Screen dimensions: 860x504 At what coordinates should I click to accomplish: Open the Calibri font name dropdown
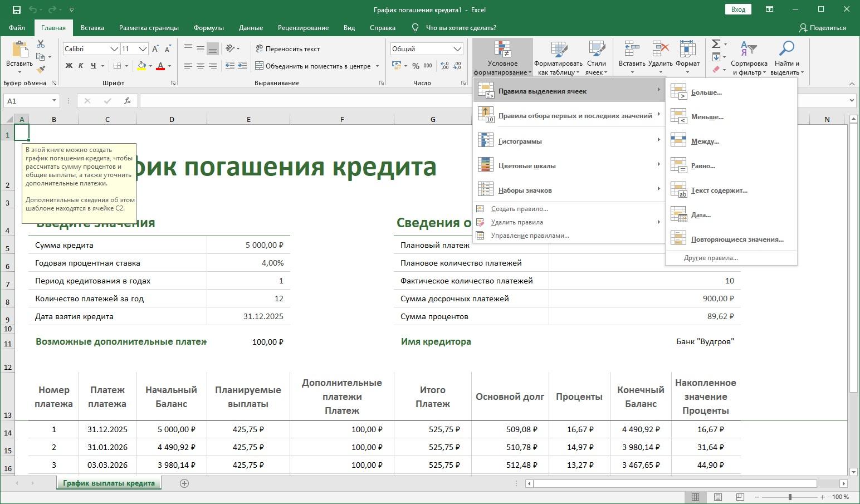[114, 49]
